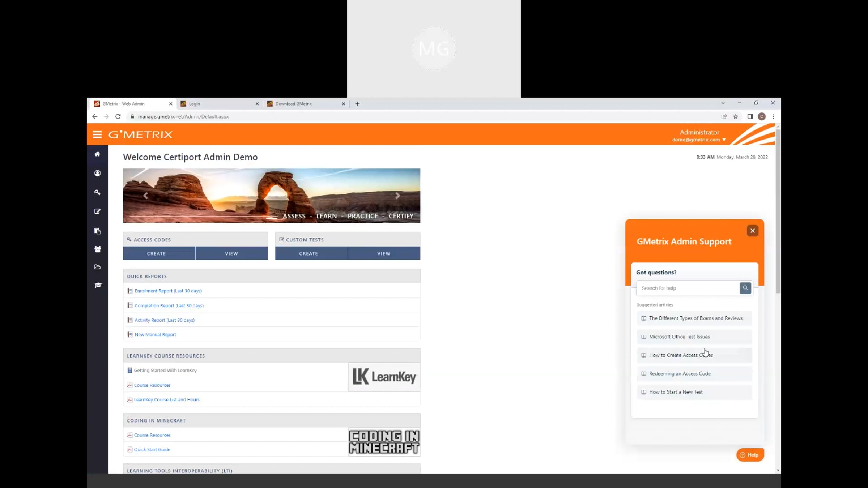Open article How to Start a New Test
Screen dimensions: 868x488
694,392
